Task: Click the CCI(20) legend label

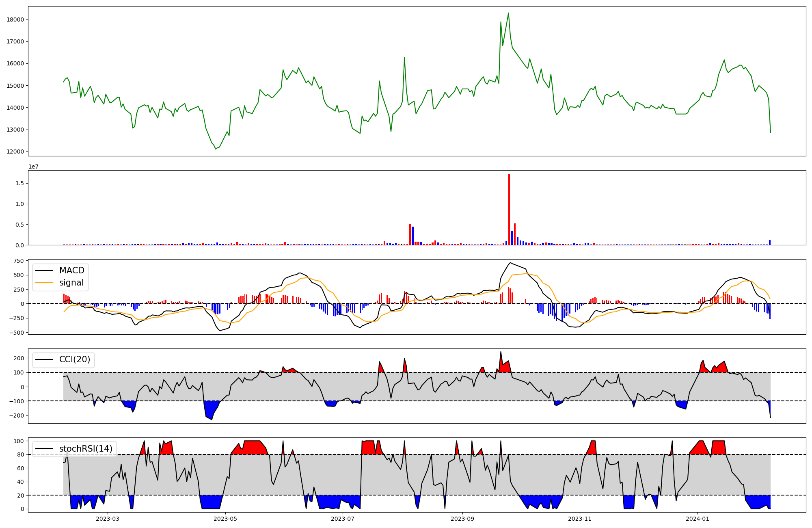Action: click(x=75, y=359)
